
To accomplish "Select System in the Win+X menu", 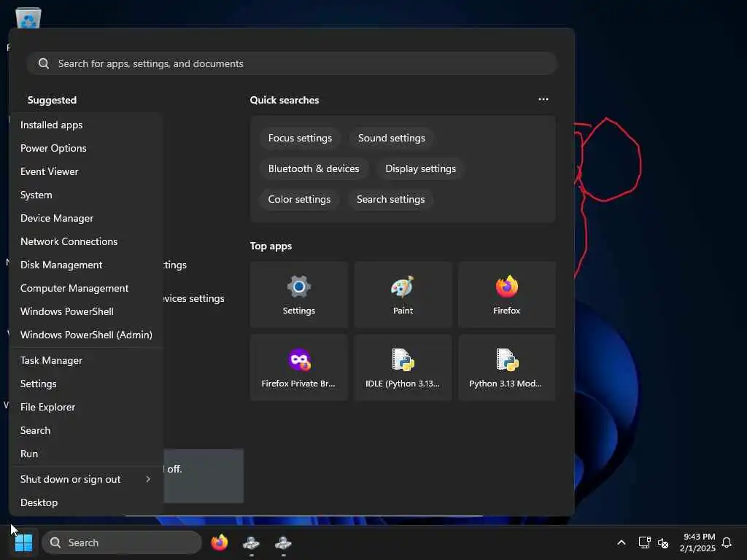I will [x=86, y=195].
